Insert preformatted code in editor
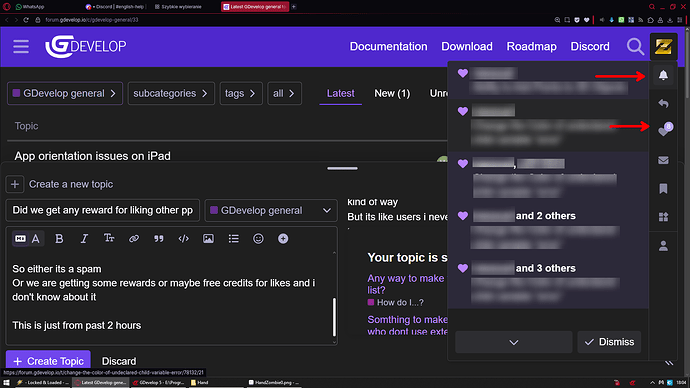This screenshot has width=690, height=388. [184, 238]
